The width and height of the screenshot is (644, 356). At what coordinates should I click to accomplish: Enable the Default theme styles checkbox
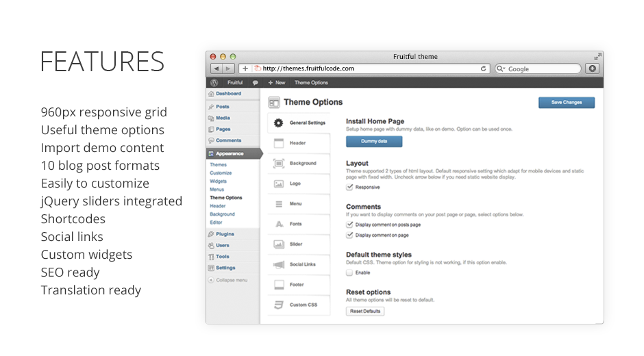(x=350, y=272)
